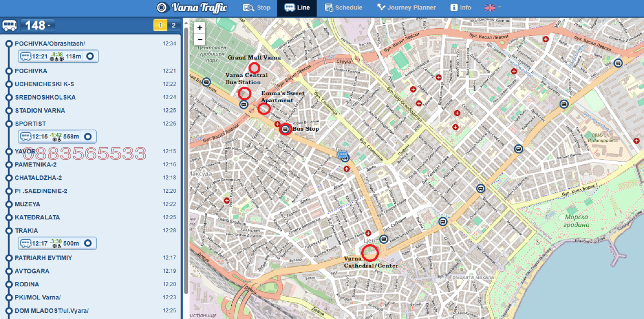The image size is (644, 319).
Task: Expand the language flag dropdown
Action: tap(493, 8)
